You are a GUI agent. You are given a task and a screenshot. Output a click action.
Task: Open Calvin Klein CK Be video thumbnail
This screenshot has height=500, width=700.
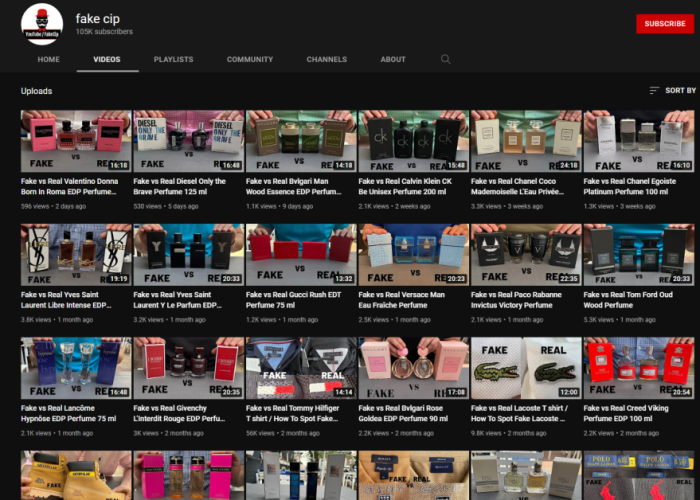[x=414, y=141]
